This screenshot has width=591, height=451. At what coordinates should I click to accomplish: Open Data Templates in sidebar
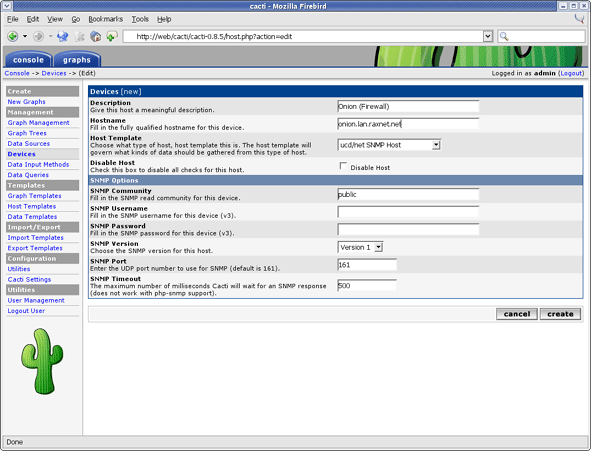32,217
